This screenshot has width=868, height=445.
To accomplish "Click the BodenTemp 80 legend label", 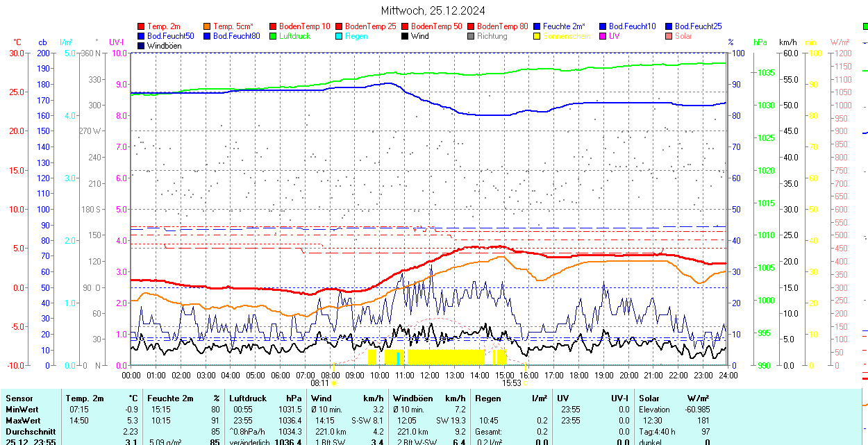I will [x=503, y=26].
